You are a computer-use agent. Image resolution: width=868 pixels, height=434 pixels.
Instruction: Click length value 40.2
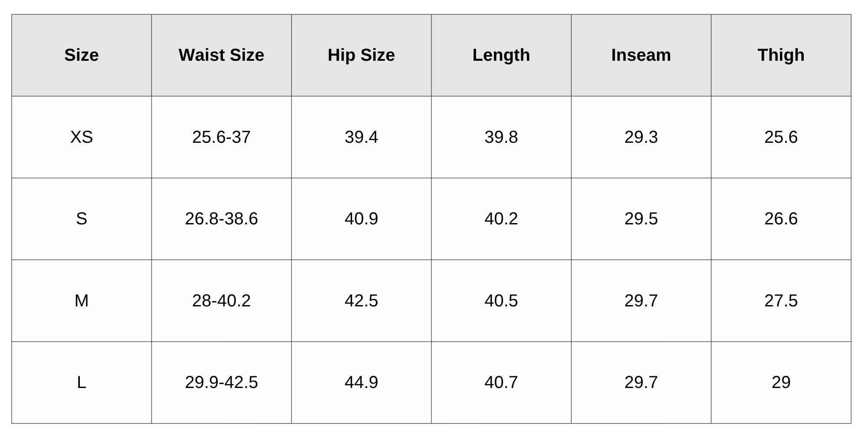(501, 219)
